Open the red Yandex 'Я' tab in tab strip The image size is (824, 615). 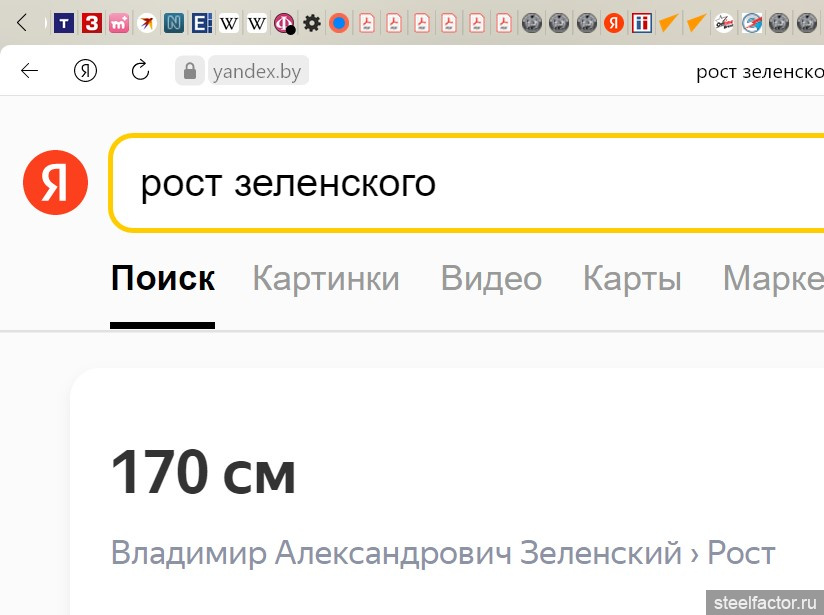(x=614, y=23)
